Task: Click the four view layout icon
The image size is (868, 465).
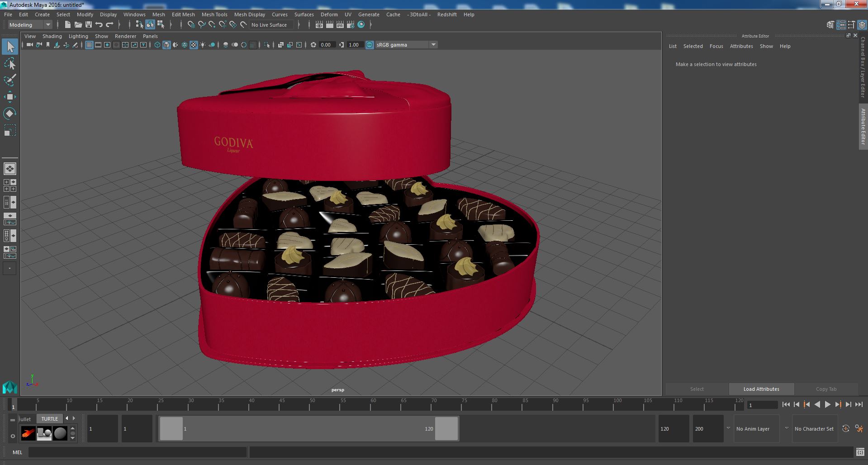Action: coord(9,185)
